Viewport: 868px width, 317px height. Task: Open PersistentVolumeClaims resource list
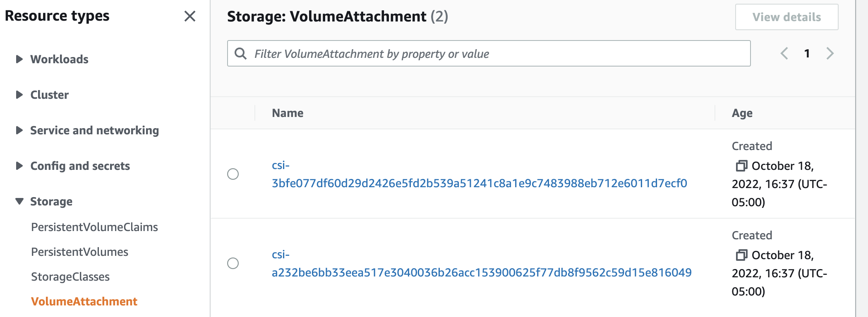[94, 227]
